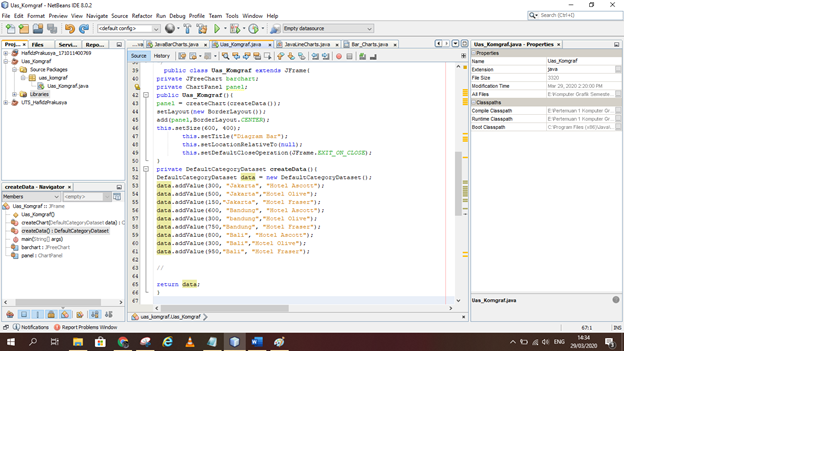The height and width of the screenshot is (460, 819).
Task: Click the Clean and Build icon
Action: pos(202,29)
